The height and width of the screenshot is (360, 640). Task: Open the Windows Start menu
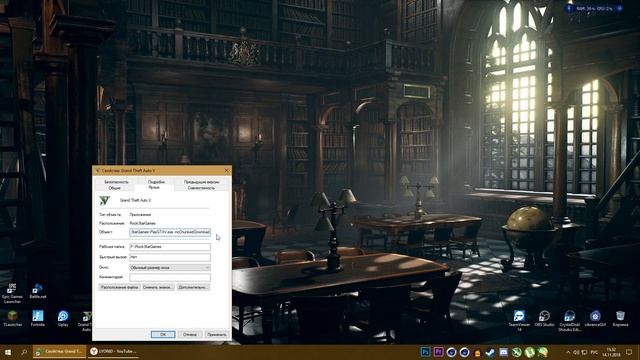coord(8,351)
